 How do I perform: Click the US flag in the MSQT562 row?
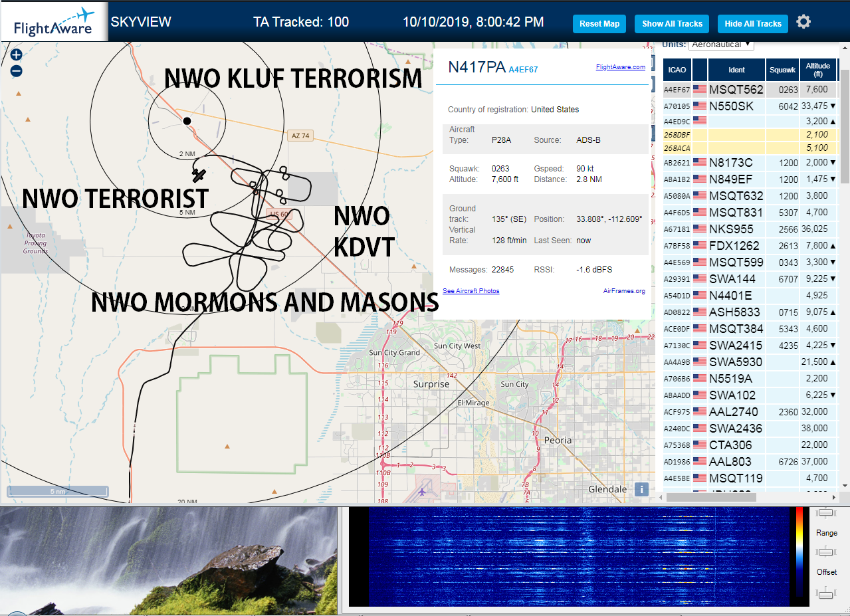(699, 89)
